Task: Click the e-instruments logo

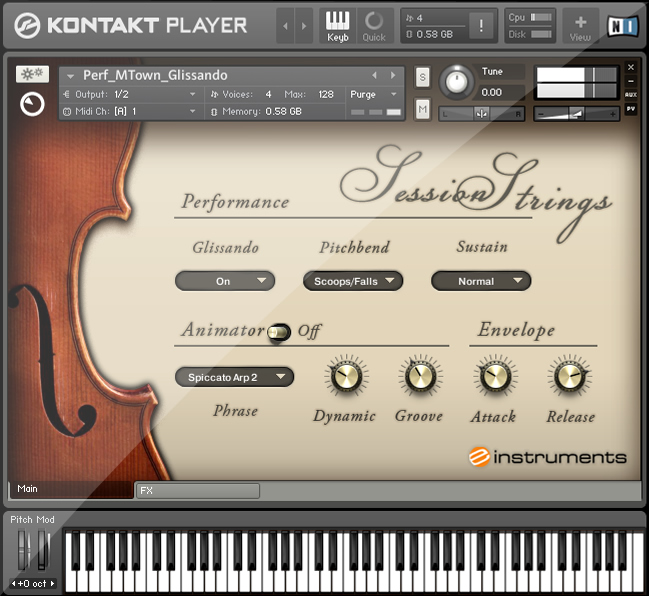Action: point(548,457)
